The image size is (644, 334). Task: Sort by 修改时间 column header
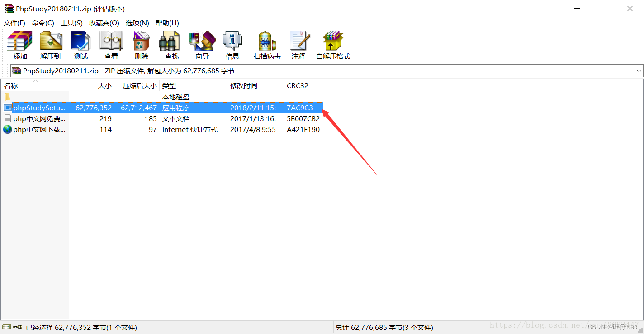pos(256,85)
